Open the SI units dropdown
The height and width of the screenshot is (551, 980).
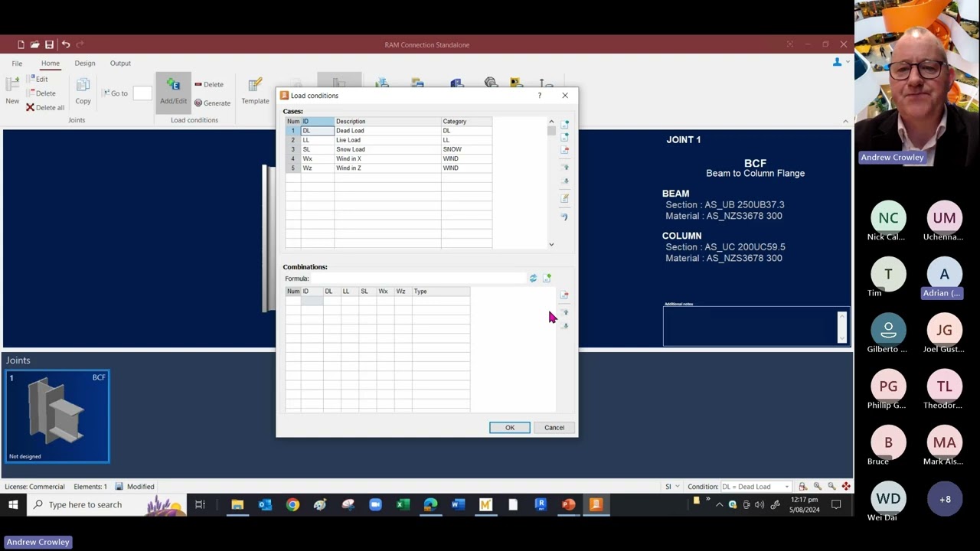(672, 487)
